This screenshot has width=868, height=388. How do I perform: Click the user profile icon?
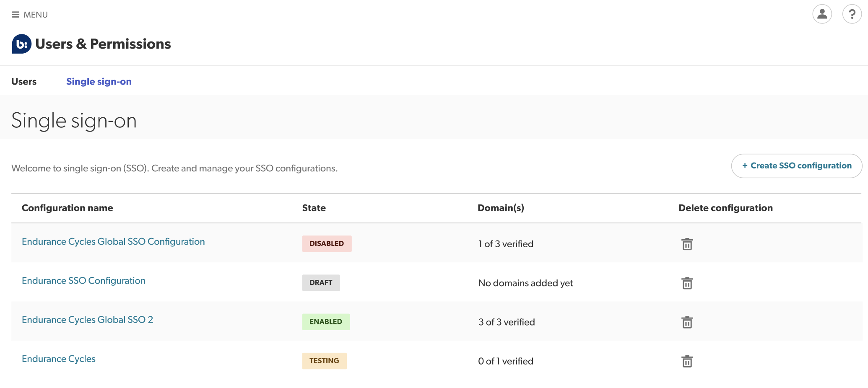click(x=822, y=14)
